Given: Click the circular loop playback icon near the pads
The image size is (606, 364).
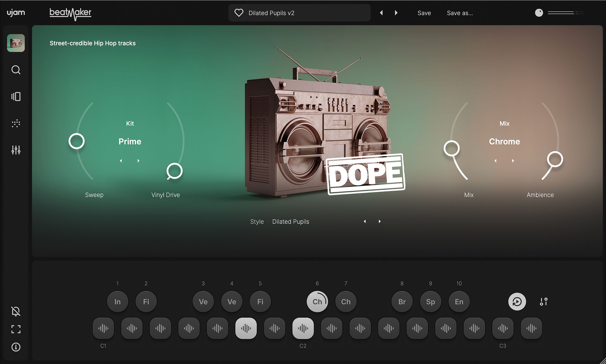Looking at the screenshot, I should (x=517, y=301).
